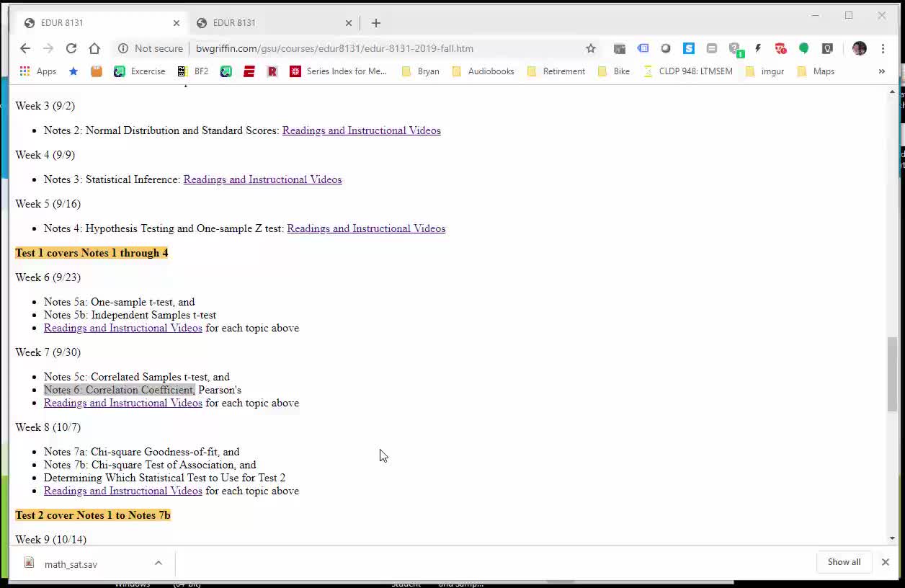Click the lightning bolt extension icon

pyautogui.click(x=758, y=48)
